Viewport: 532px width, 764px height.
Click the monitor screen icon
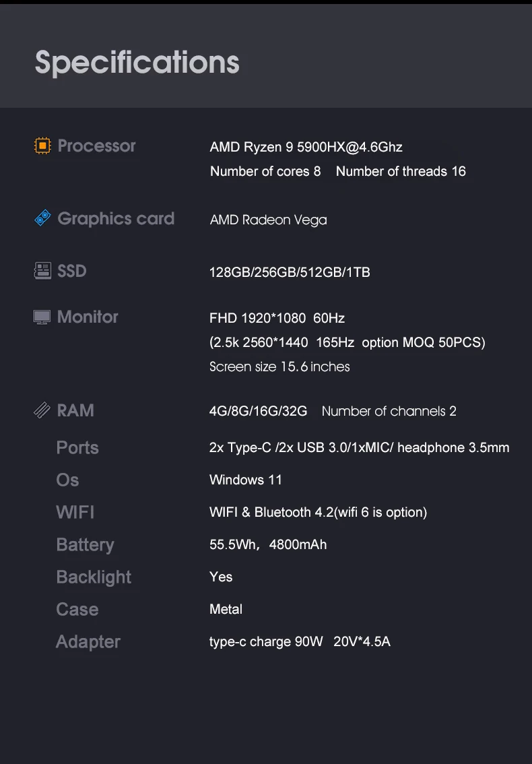tap(42, 317)
